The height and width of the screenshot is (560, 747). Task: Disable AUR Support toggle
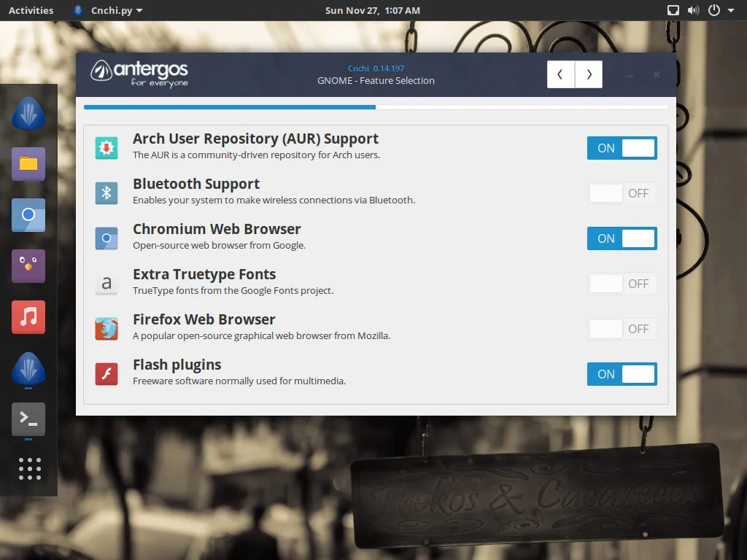click(622, 147)
